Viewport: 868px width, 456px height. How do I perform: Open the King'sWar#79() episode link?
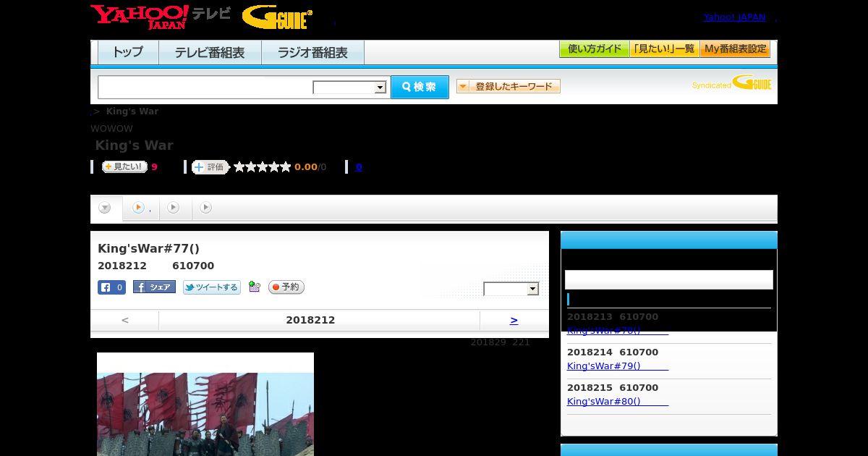pyautogui.click(x=618, y=366)
